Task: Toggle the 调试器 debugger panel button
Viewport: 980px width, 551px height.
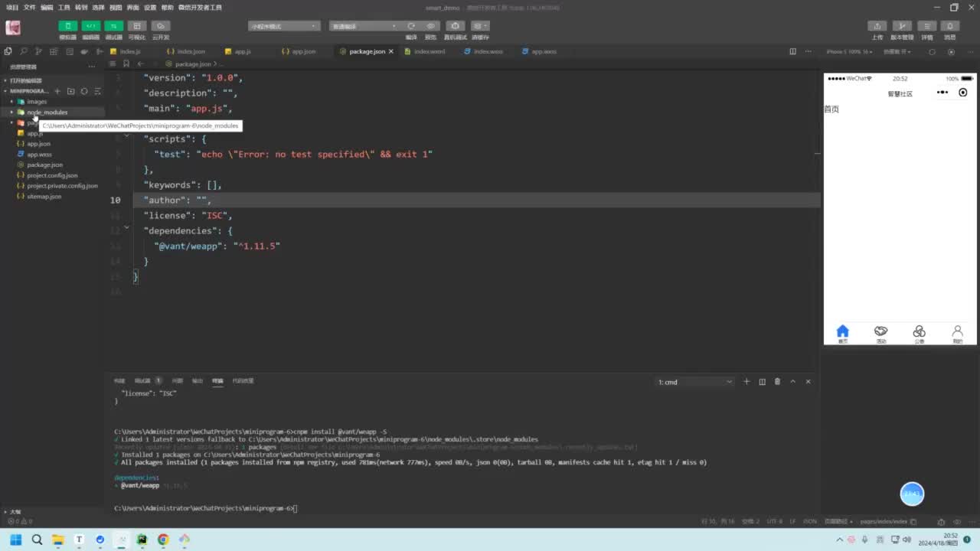Action: click(114, 26)
